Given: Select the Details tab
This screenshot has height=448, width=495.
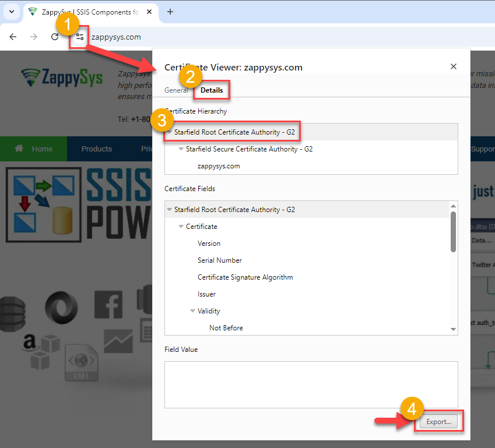Looking at the screenshot, I should (212, 90).
